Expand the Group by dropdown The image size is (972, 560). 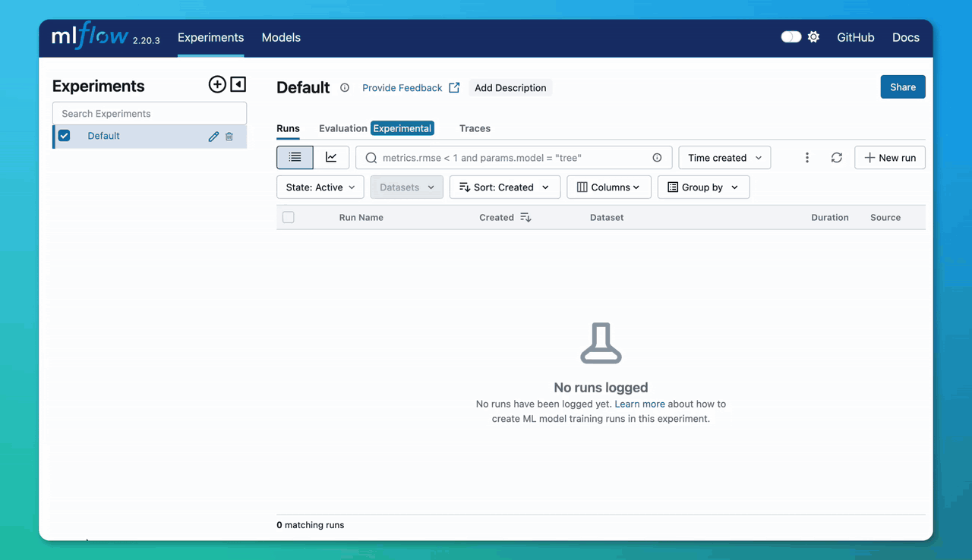tap(703, 187)
